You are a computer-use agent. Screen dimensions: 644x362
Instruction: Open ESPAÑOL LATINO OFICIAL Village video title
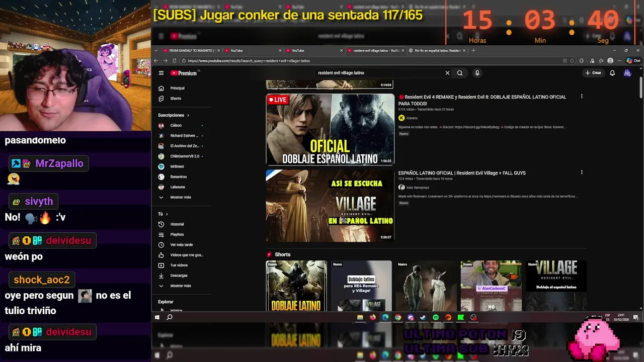462,173
